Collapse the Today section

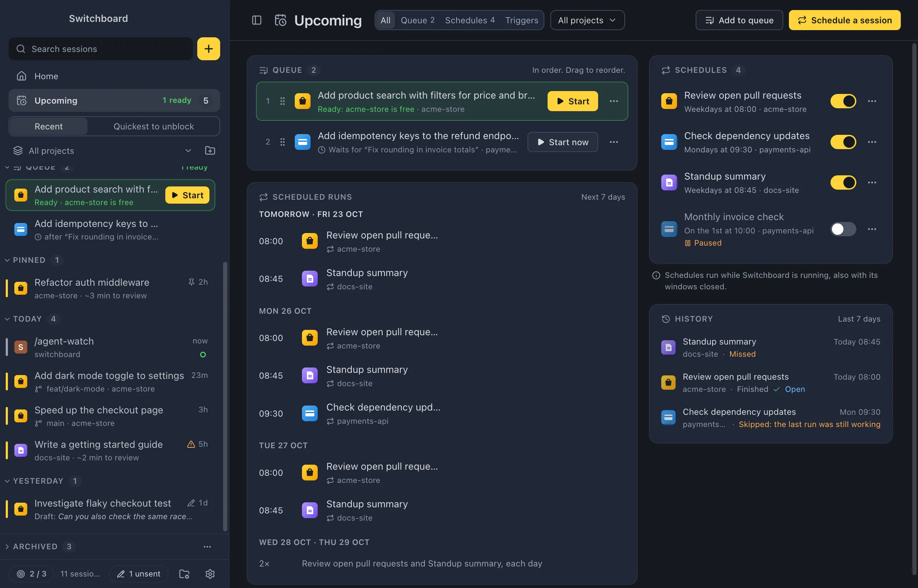[7, 319]
